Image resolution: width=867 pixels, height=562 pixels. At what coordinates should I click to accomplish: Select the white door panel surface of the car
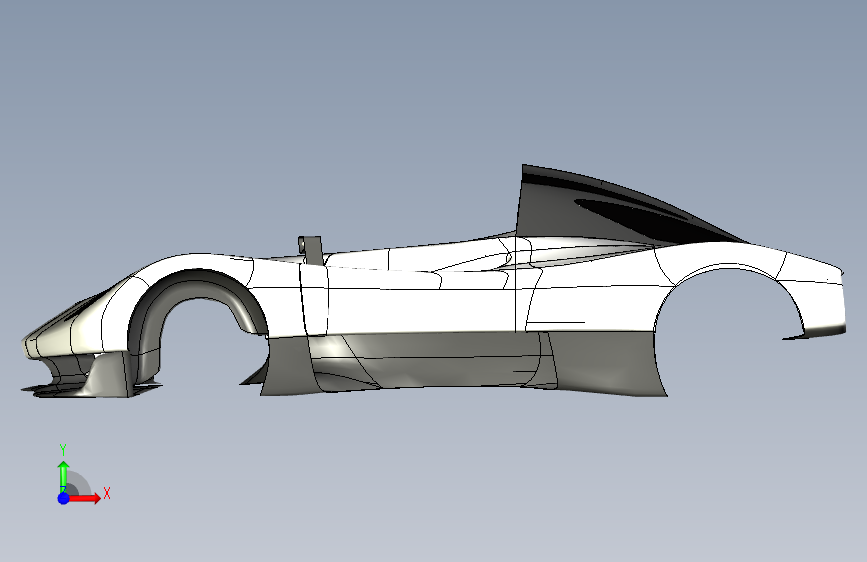point(420,310)
